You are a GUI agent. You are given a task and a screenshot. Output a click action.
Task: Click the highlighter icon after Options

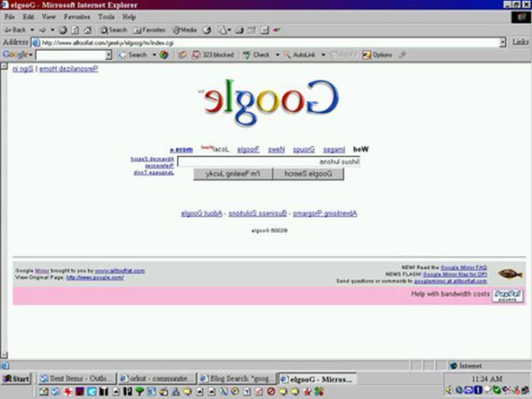[402, 55]
